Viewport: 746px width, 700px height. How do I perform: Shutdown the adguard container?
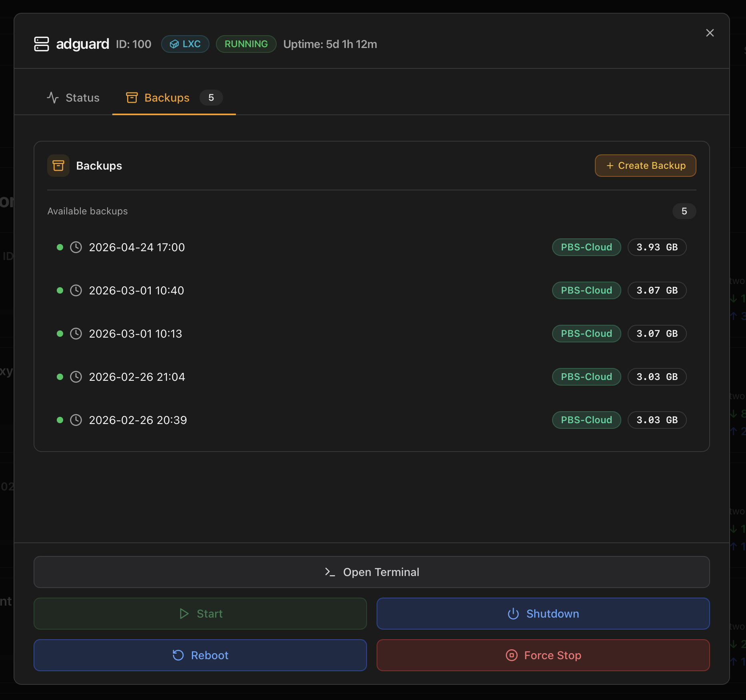(x=543, y=614)
